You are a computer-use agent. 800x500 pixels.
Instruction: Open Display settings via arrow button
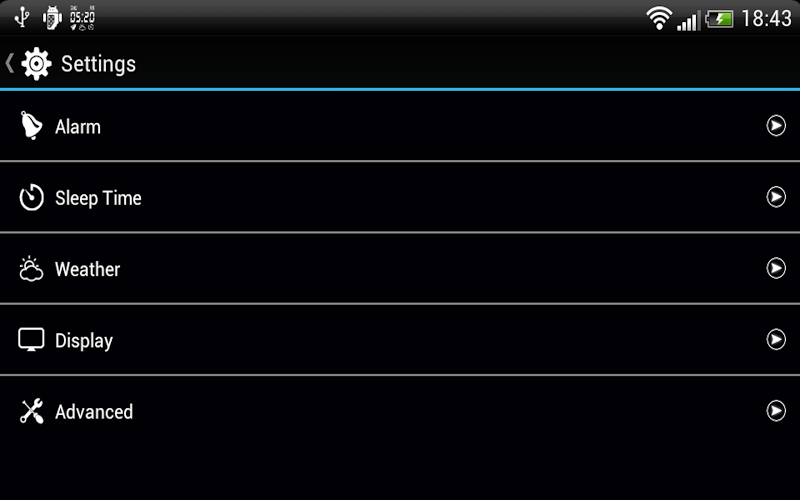(776, 339)
